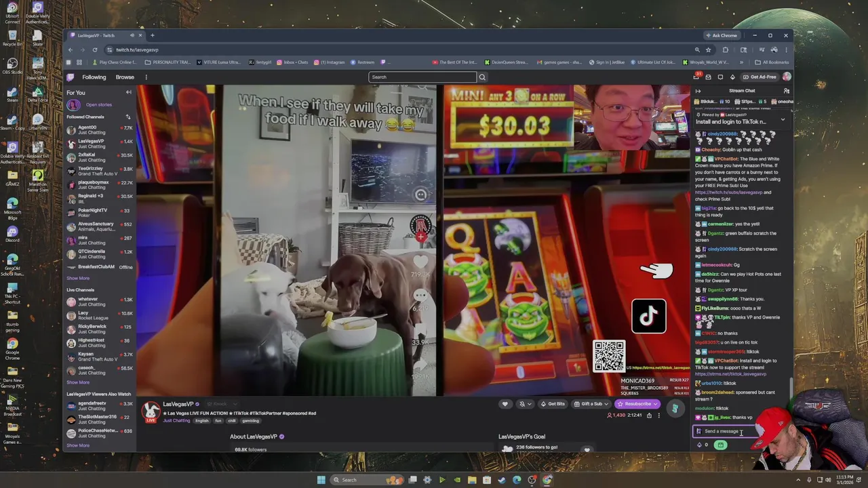Select the English tag
The width and height of the screenshot is (868, 488).
pyautogui.click(x=202, y=421)
